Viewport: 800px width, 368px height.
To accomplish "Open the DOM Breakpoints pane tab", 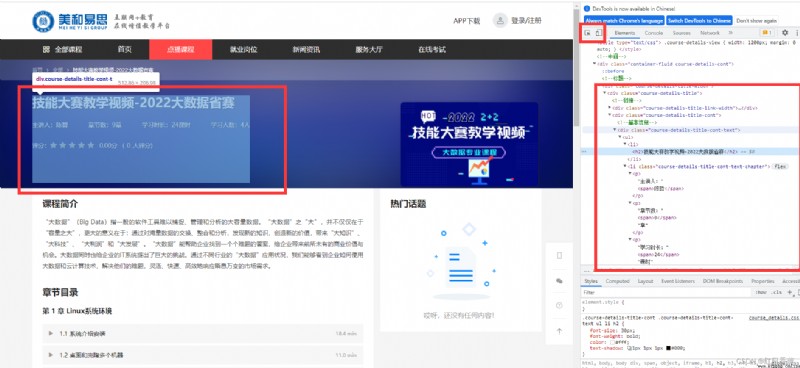I will point(722,281).
